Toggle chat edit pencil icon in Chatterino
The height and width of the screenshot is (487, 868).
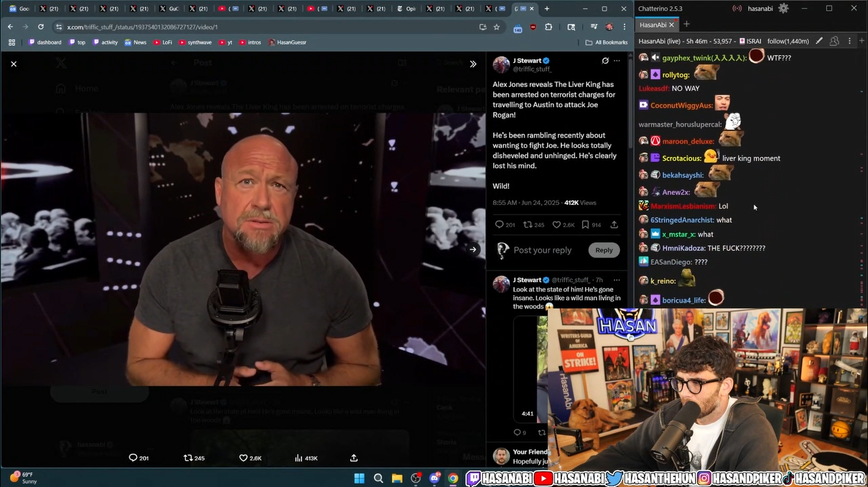pos(819,41)
